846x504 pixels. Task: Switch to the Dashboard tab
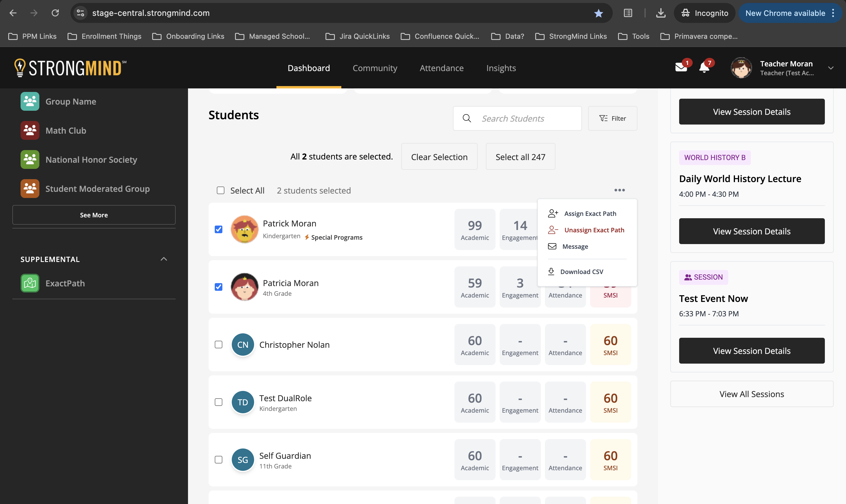pyautogui.click(x=309, y=68)
